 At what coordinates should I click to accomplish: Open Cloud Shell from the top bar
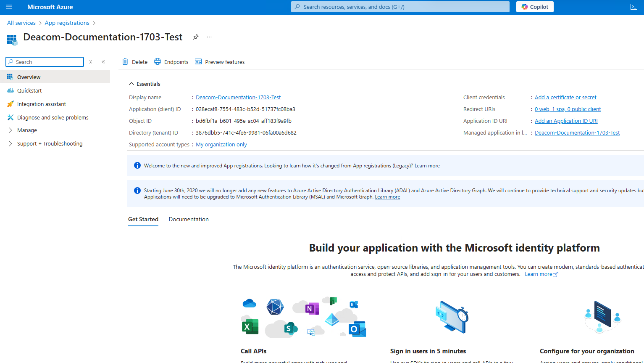(x=634, y=7)
